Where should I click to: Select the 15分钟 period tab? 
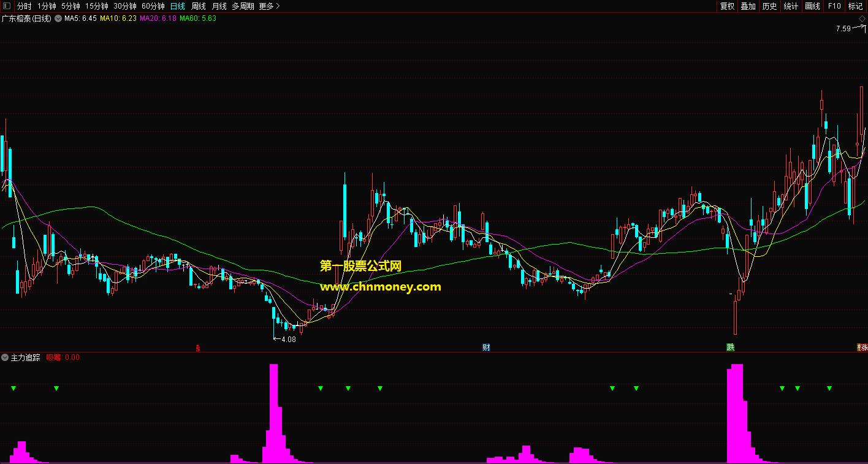[x=96, y=6]
